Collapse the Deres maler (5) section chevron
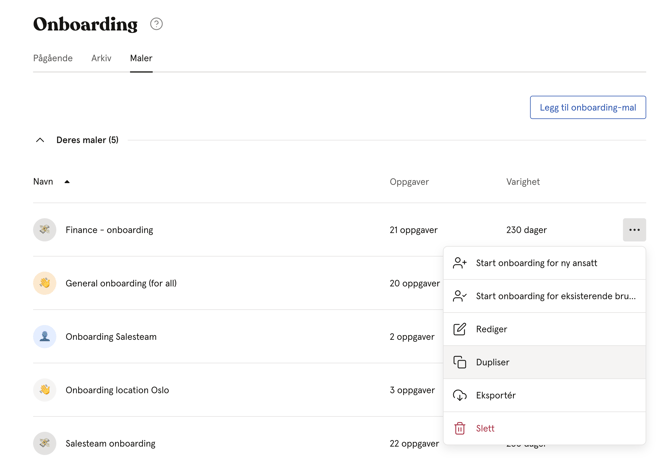 [40, 140]
